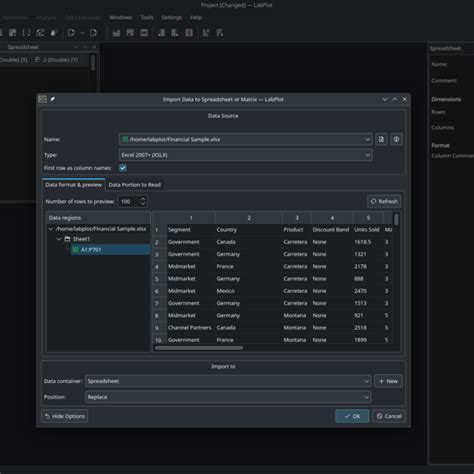This screenshot has height=474, width=474.
Task: Click the 2518 units sold cell
Action: pyautogui.click(x=368, y=328)
